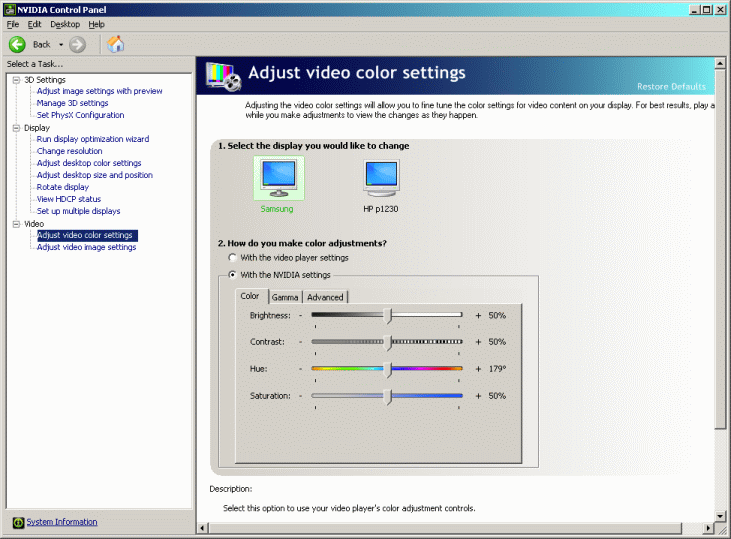Choose With the video player settings
The image size is (731, 539).
[x=232, y=257]
